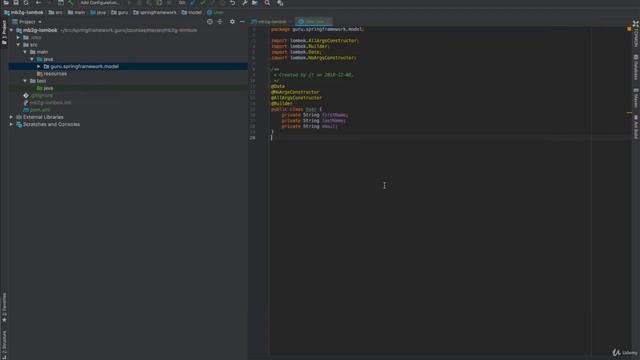Select the pom.xml file
Screen dimensions: 640x360
coord(37,110)
